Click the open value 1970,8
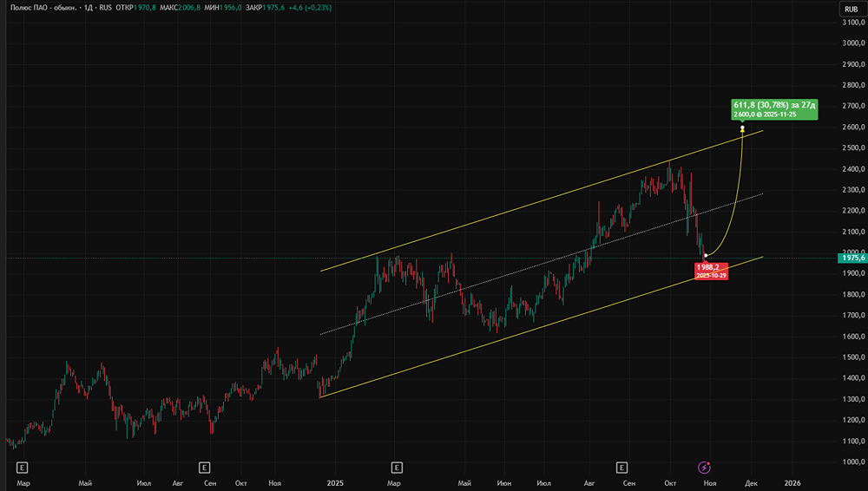868x491 pixels. pos(144,8)
